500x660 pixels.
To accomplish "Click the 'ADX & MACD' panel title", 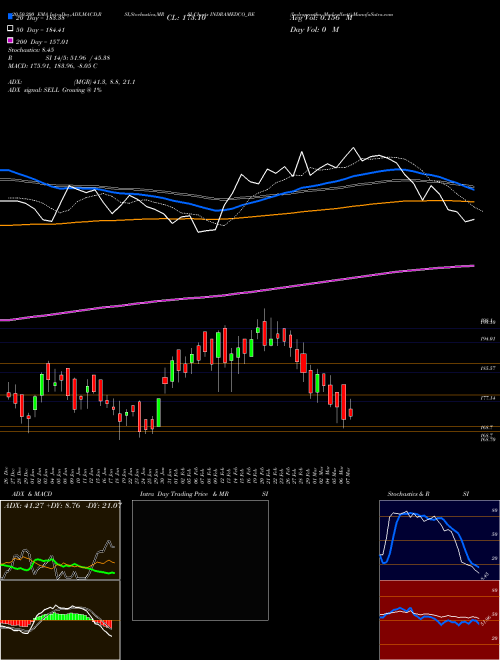I will tap(32, 494).
